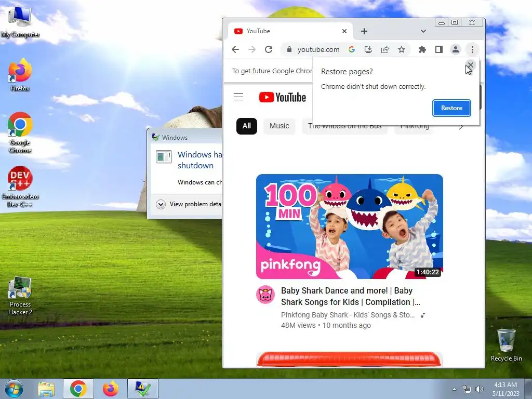Open My Computer desktop icon
Image resolution: width=532 pixels, height=399 pixels.
point(20,22)
